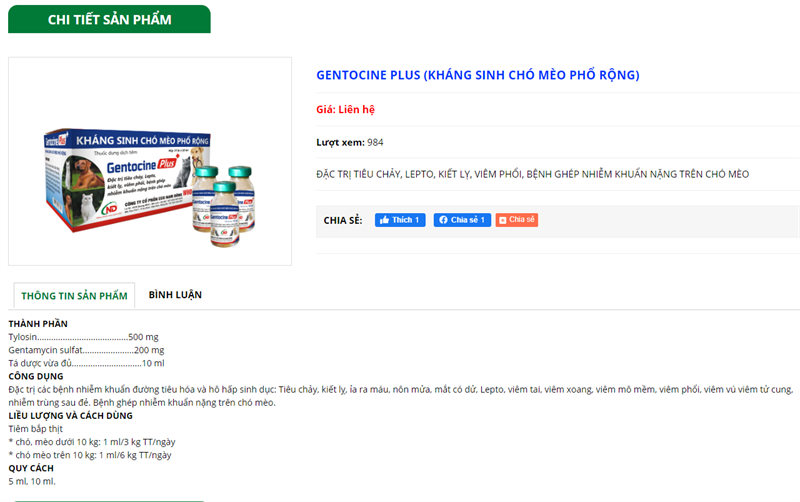Viewport: 800px width, 502px height.
Task: Click the orange Chia sẻ button
Action: coord(517,220)
